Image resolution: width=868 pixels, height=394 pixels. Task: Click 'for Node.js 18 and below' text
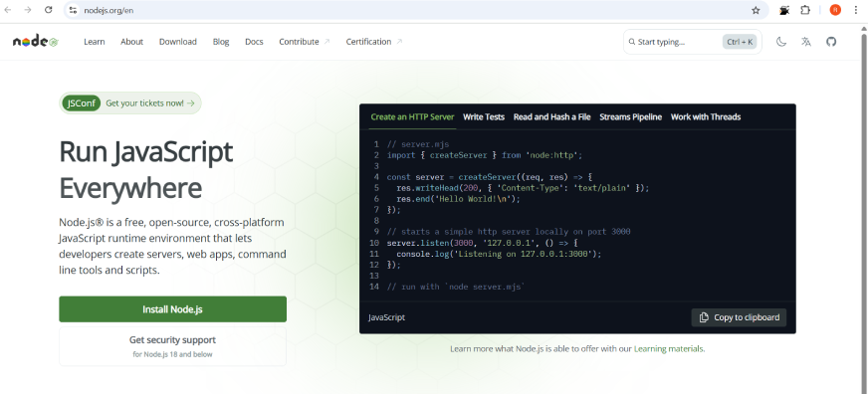pyautogui.click(x=173, y=354)
